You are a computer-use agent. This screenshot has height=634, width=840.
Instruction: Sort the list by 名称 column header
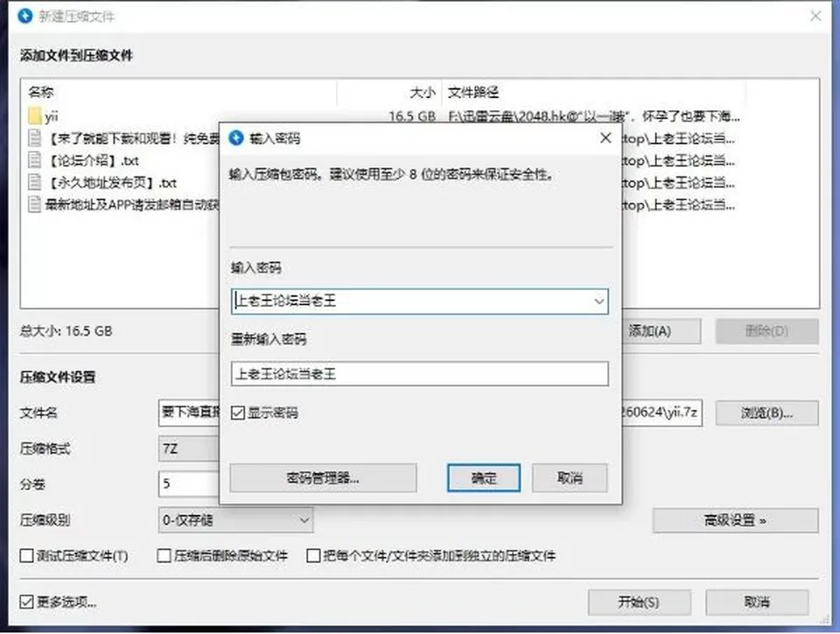pyautogui.click(x=179, y=93)
